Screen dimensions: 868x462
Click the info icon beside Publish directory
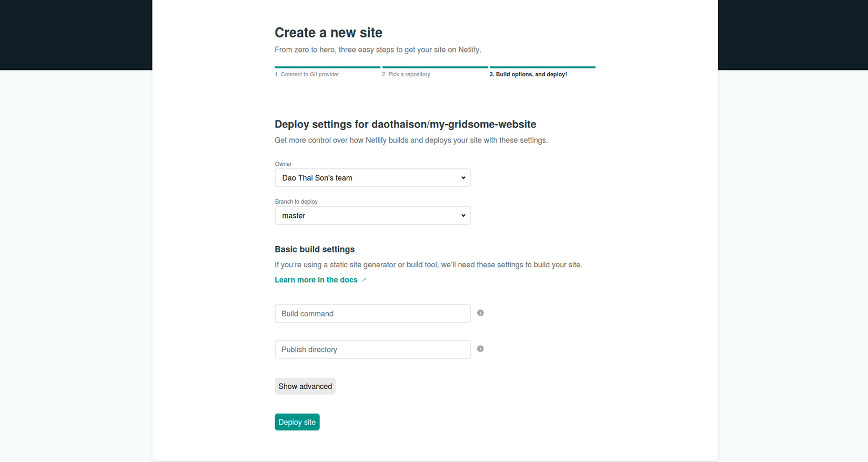pos(480,349)
